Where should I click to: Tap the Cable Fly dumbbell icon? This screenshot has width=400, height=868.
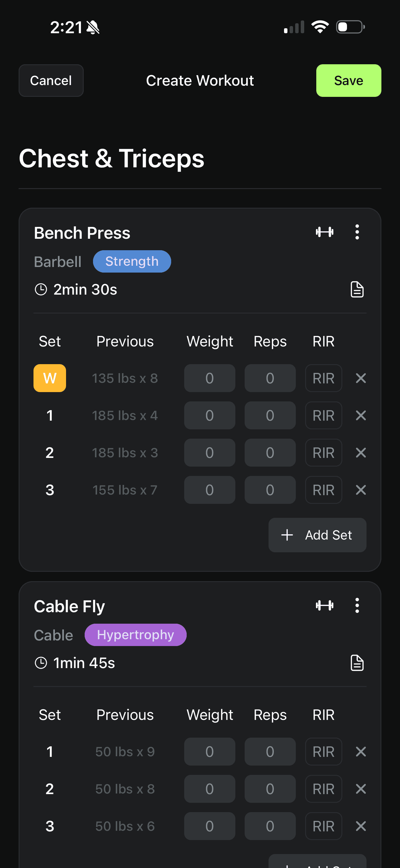pyautogui.click(x=325, y=605)
